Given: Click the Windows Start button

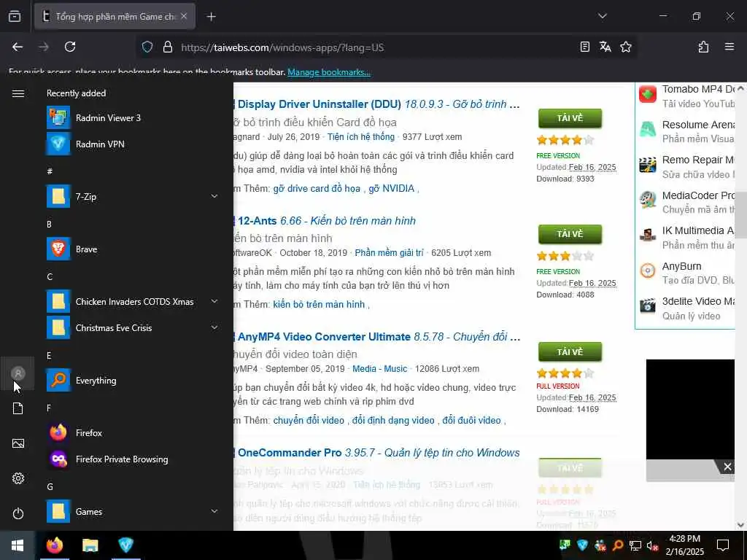Looking at the screenshot, I should click(x=18, y=545).
